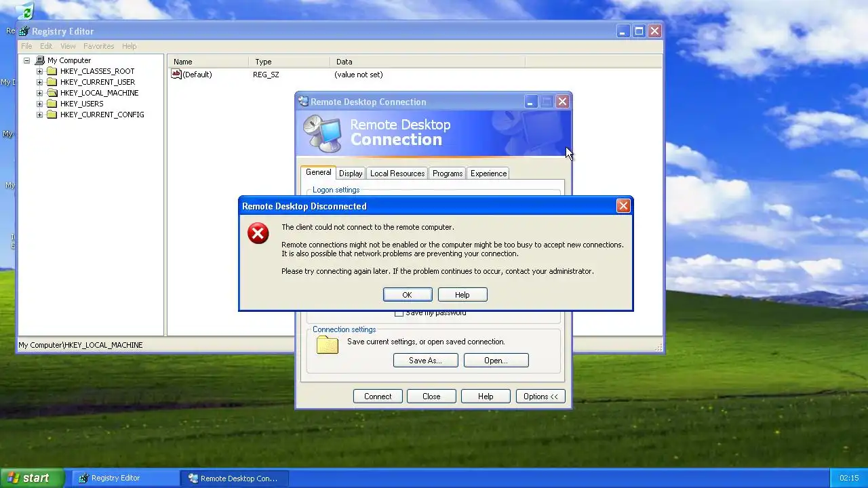Select the (Default) value name
The width and height of the screenshot is (868, 488).
click(x=197, y=75)
